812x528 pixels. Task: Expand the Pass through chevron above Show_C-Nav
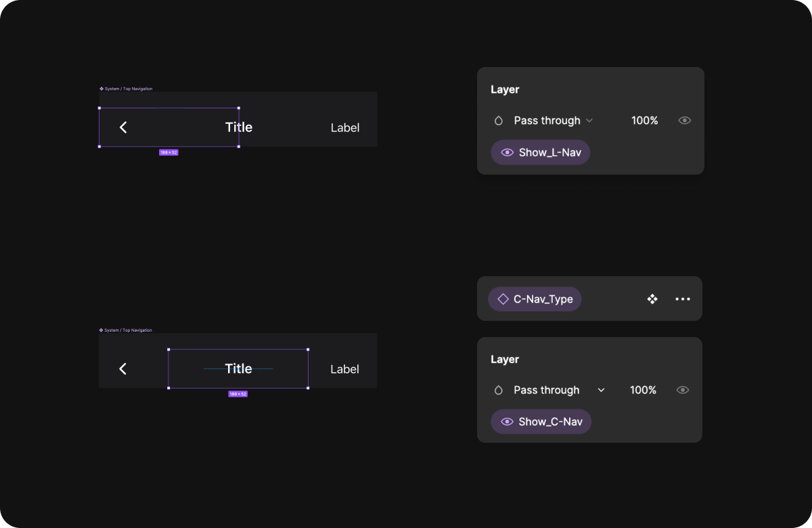tap(601, 390)
